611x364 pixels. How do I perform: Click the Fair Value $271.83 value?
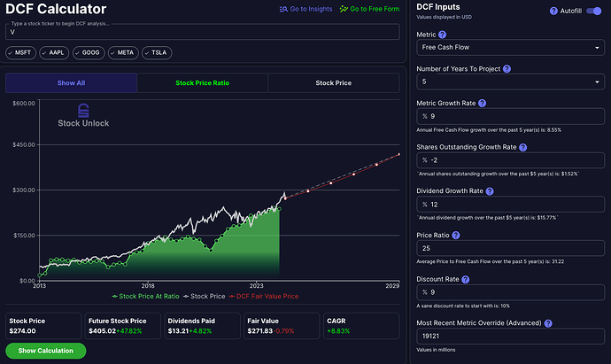coord(260,331)
